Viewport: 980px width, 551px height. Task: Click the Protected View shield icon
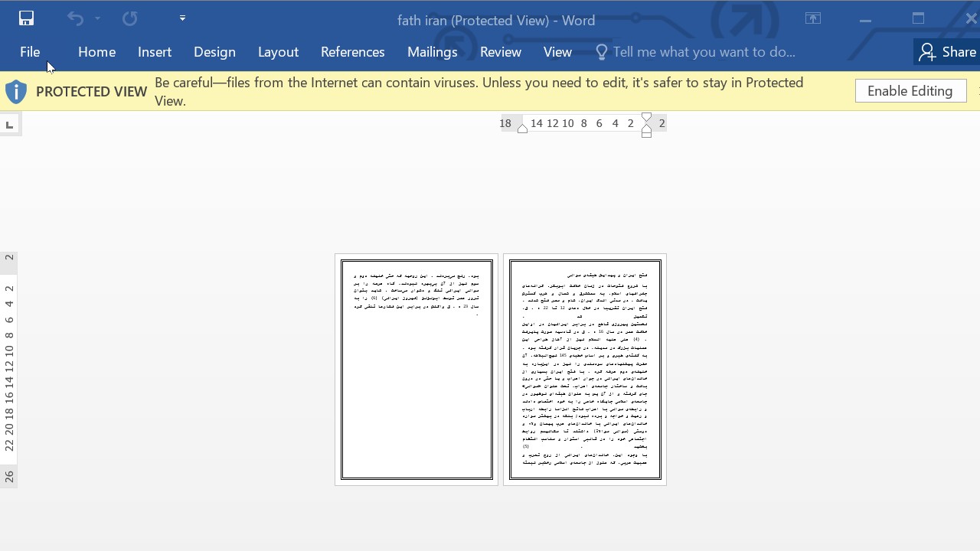(15, 92)
